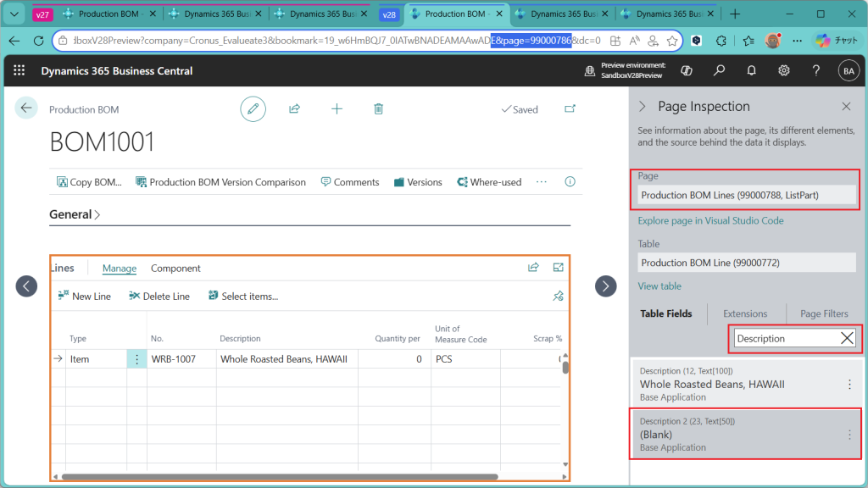Click the pencil edit icon on BOM1001

253,108
